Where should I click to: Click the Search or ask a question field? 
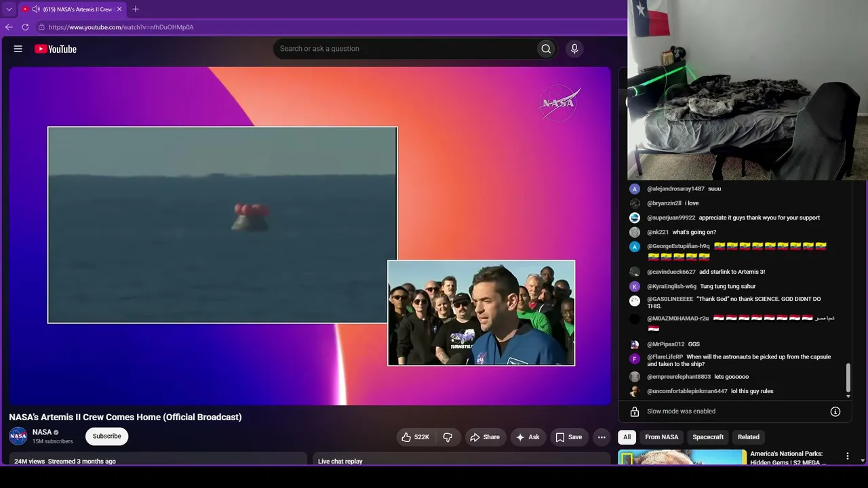coord(404,49)
